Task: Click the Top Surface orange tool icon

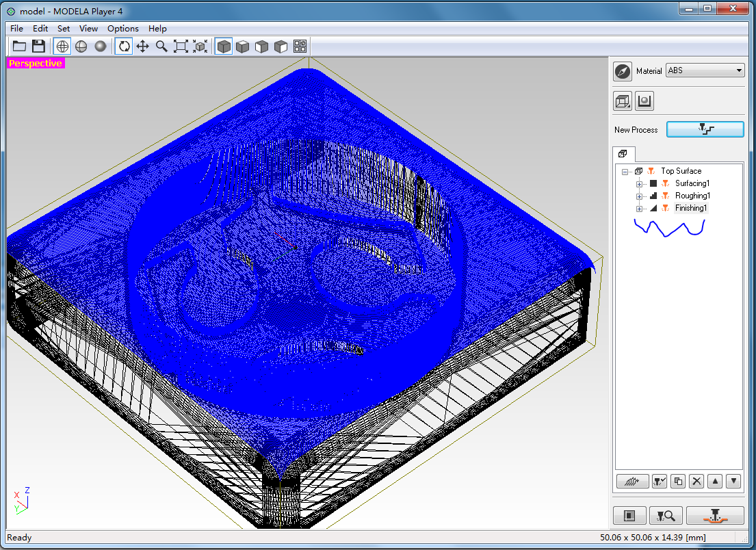Action: (651, 171)
